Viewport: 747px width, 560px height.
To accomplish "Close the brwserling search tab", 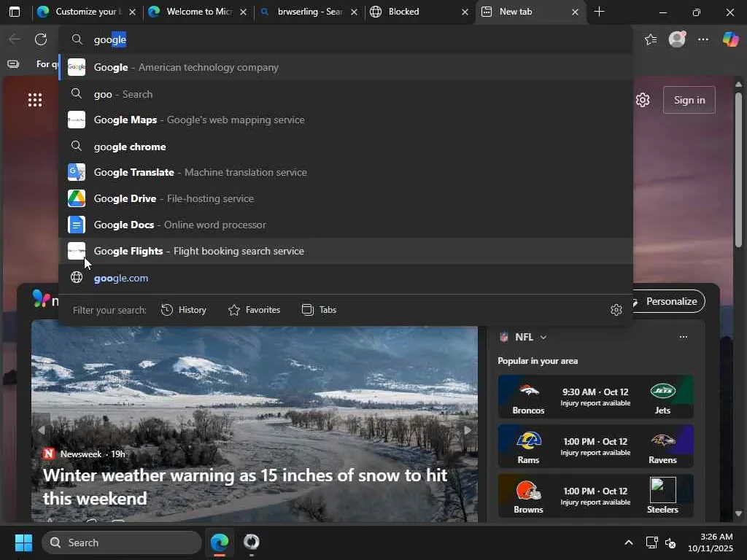I will [354, 12].
